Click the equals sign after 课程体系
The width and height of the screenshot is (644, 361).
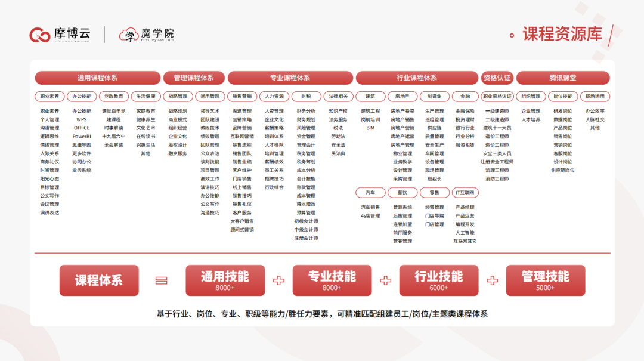coord(160,280)
